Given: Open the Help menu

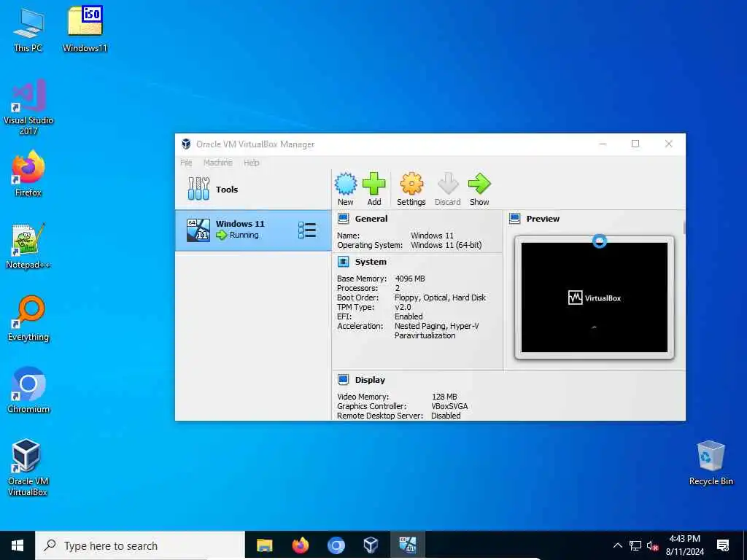Looking at the screenshot, I should coord(252,163).
